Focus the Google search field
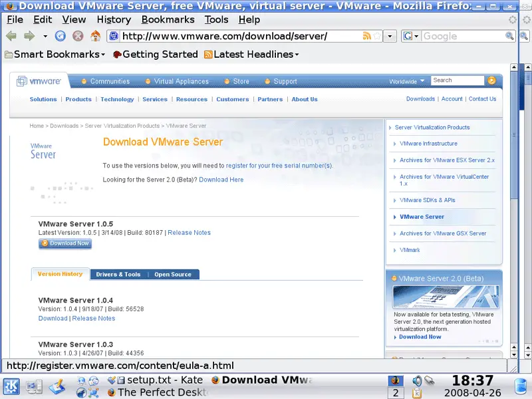 (x=463, y=36)
